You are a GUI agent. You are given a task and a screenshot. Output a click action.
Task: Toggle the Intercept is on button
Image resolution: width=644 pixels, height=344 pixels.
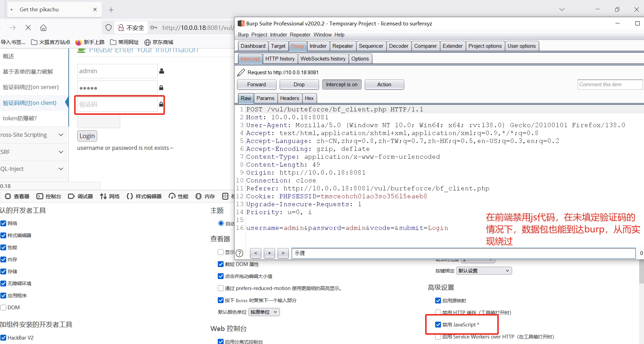tap(342, 85)
